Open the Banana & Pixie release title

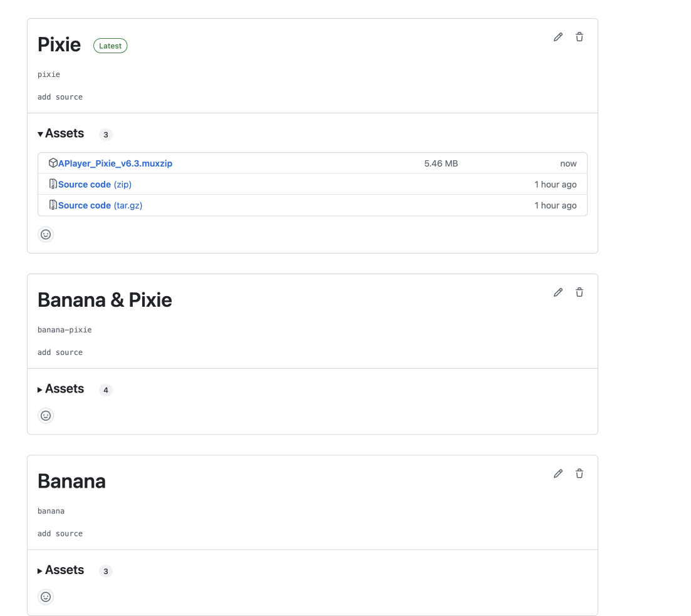tap(105, 300)
